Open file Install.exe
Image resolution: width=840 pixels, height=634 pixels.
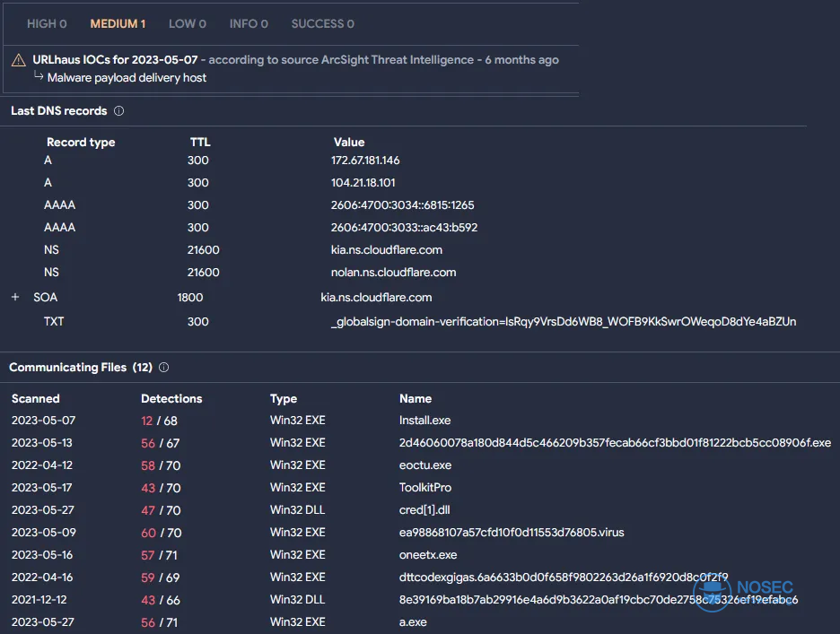click(x=424, y=421)
